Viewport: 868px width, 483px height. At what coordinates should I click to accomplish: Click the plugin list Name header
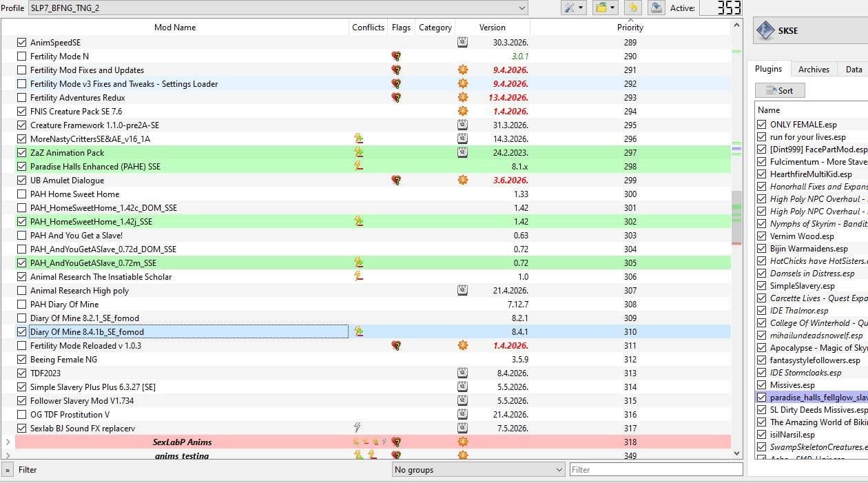(812, 110)
